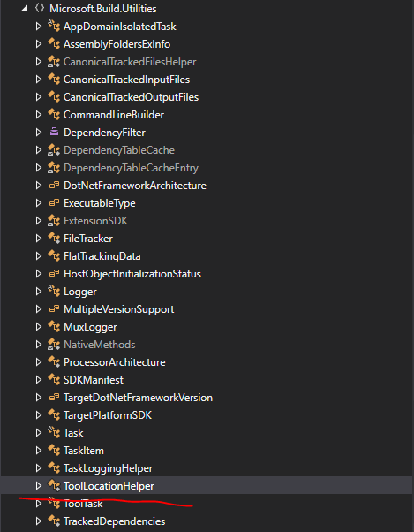Select the MuxLogger class

tap(90, 327)
